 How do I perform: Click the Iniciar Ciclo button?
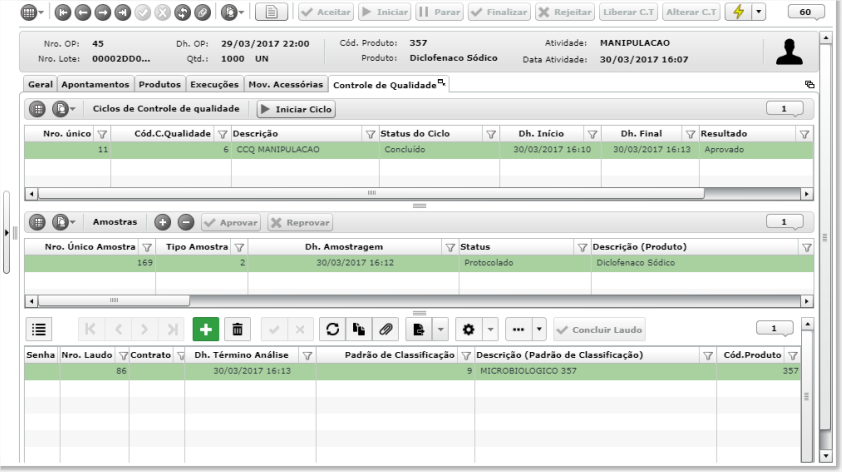tap(296, 109)
